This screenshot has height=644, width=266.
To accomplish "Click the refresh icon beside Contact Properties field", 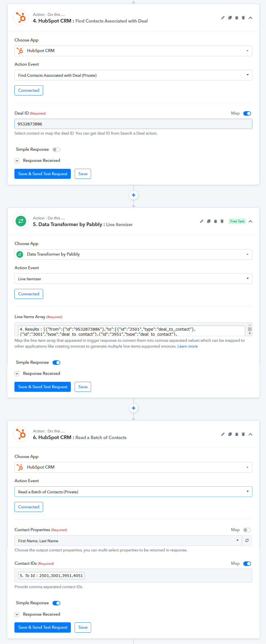I will (x=247, y=541).
